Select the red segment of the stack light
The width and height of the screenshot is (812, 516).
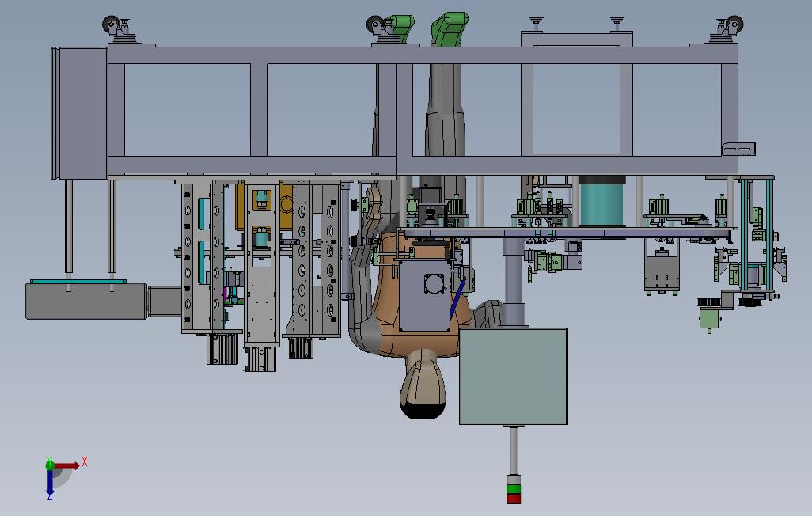point(513,499)
